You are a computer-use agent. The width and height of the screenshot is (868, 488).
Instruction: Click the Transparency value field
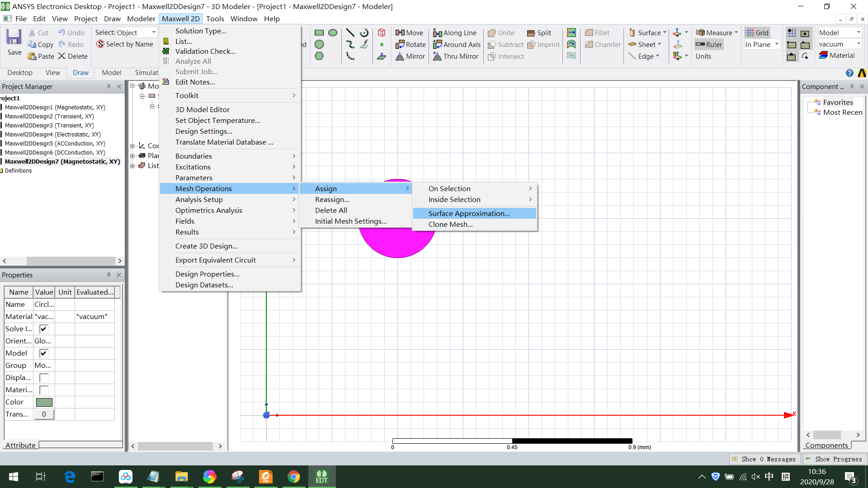[43, 414]
